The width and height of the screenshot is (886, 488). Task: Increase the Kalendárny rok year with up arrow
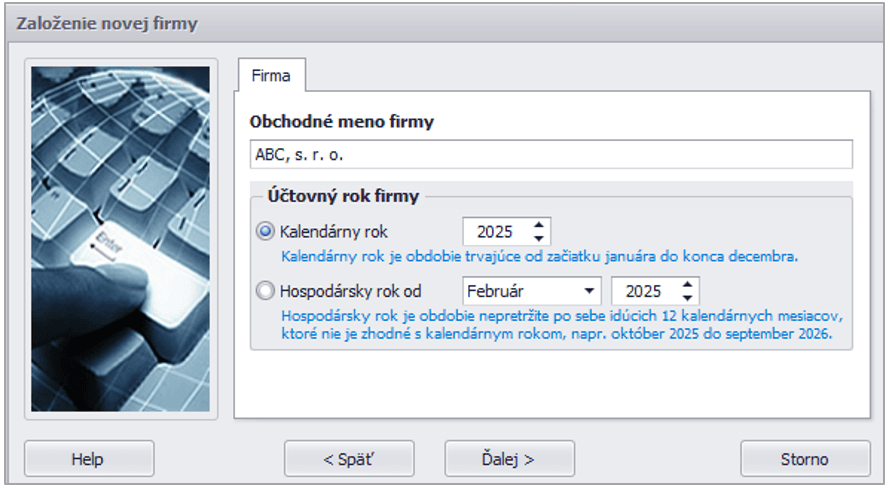(x=539, y=225)
